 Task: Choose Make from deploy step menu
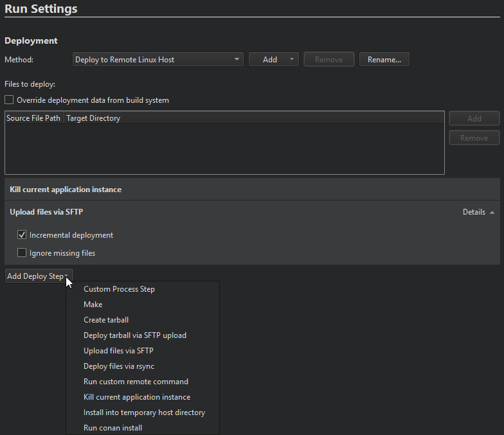point(93,305)
